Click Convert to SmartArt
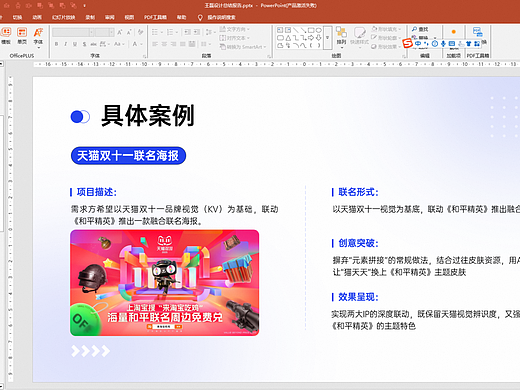The width and height of the screenshot is (520, 390). pos(243,47)
